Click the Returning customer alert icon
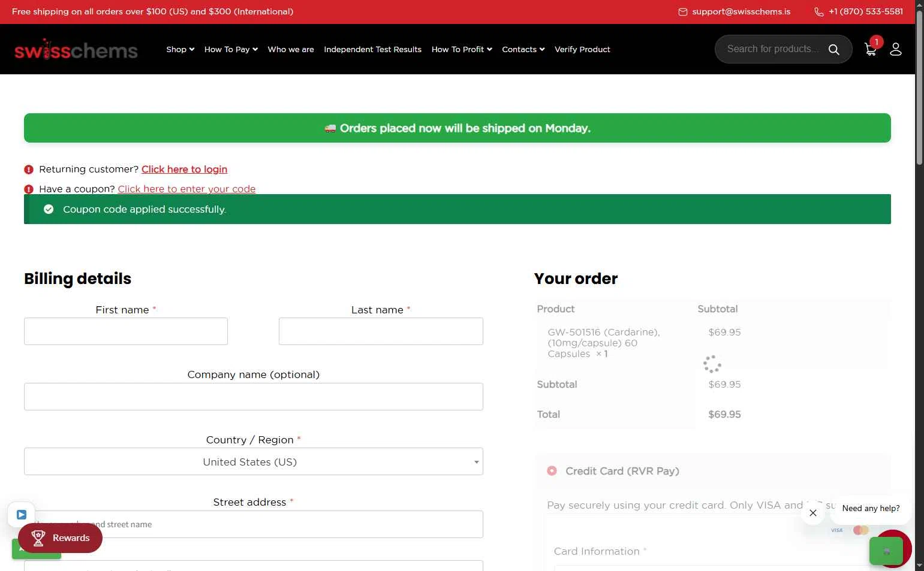Viewport: 924px width, 571px height. click(x=29, y=170)
